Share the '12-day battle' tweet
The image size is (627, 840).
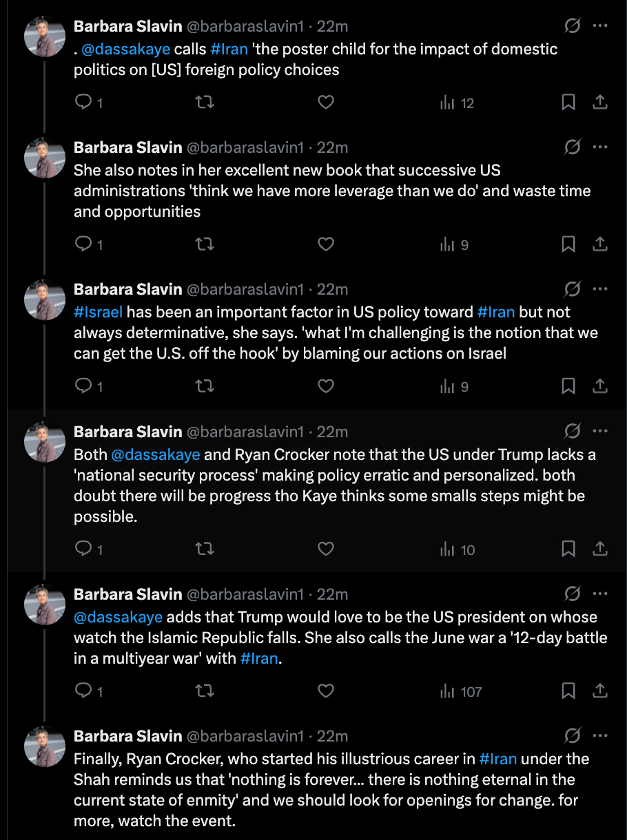[x=600, y=691]
